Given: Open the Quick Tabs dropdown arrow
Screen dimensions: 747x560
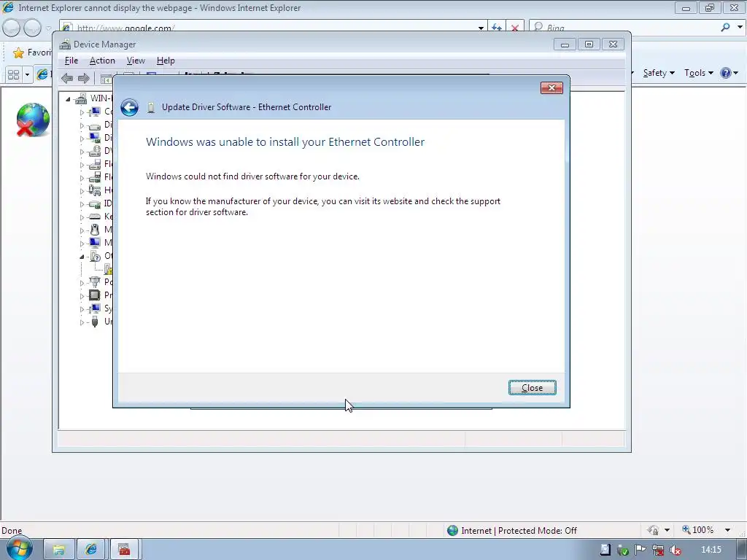Looking at the screenshot, I should point(27,74).
